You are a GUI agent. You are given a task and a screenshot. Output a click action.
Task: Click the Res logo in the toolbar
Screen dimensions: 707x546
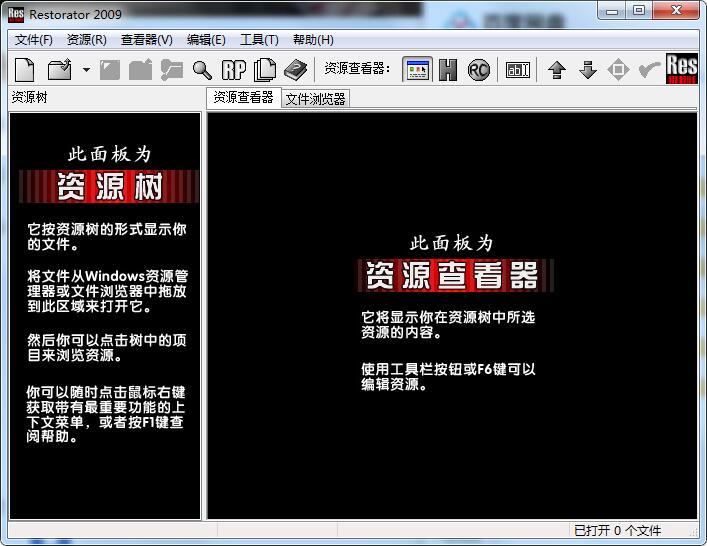point(682,69)
